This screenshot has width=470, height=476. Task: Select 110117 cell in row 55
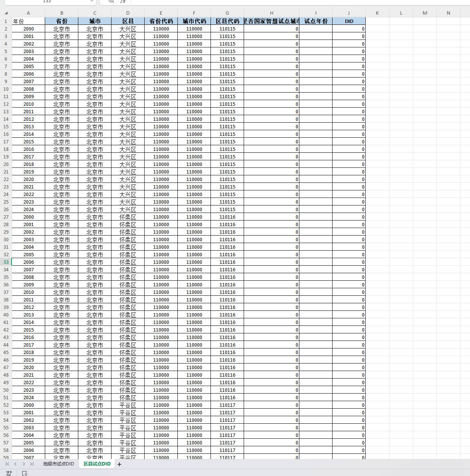pos(227,427)
